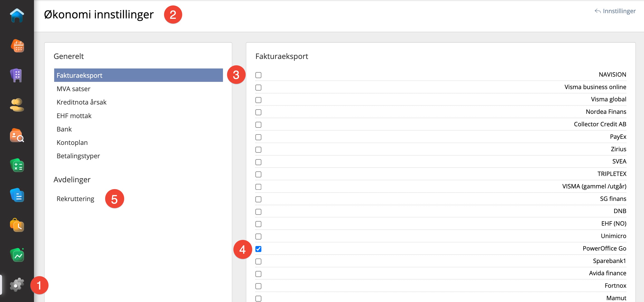Select Fakturaeksport in the Generelt menu
This screenshot has width=644, height=302.
(138, 75)
